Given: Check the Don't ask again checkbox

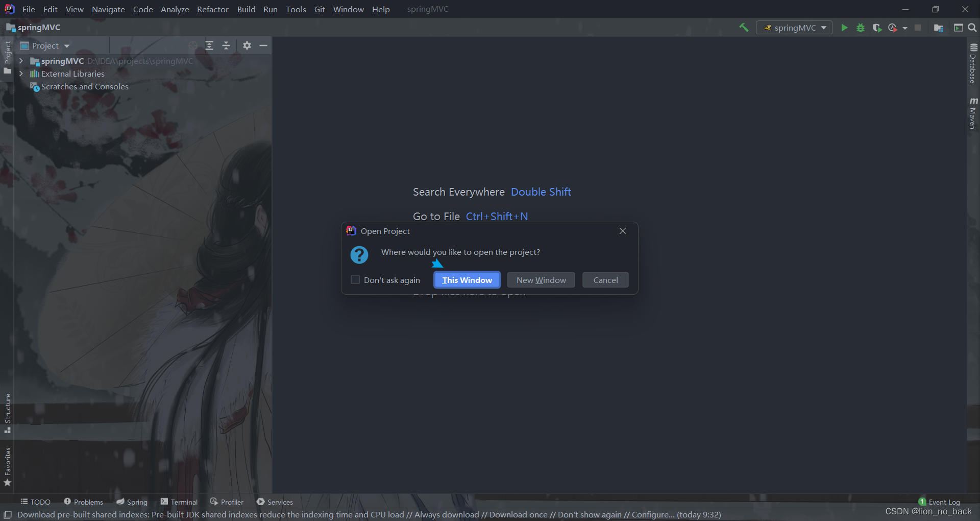Looking at the screenshot, I should click(355, 279).
